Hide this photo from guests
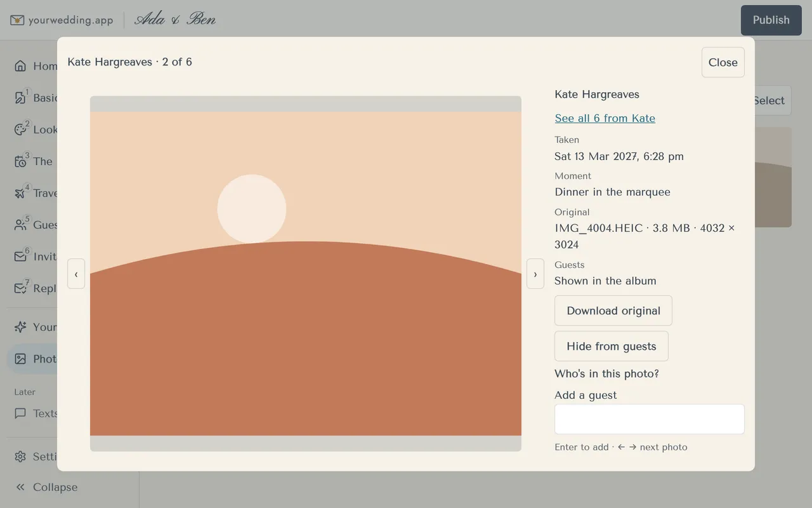Image resolution: width=812 pixels, height=508 pixels. tap(612, 346)
